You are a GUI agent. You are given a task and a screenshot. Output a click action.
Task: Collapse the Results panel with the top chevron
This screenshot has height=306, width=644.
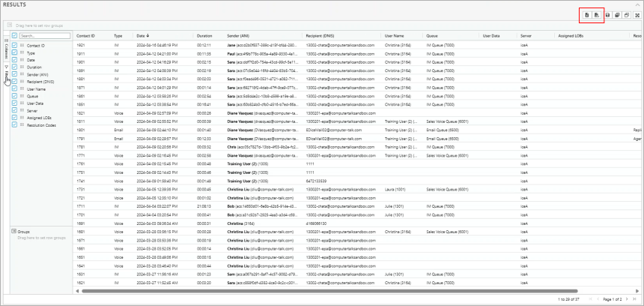637,4
